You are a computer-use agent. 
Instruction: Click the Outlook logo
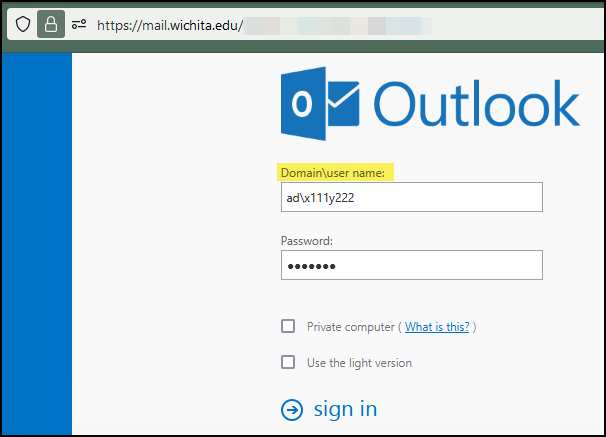click(430, 104)
